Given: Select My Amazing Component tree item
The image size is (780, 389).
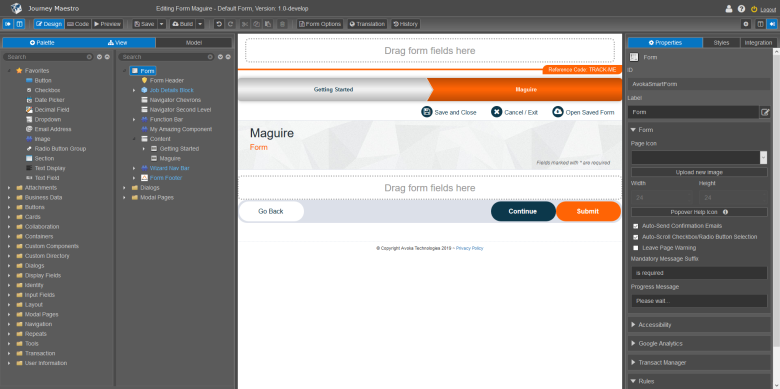Looking at the screenshot, I should (181, 129).
